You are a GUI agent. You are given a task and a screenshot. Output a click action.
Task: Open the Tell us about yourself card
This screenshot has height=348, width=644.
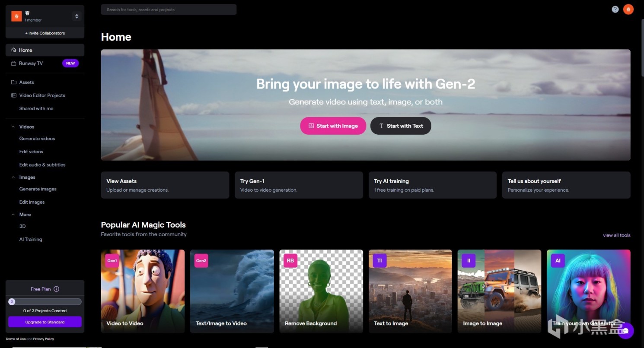coord(566,185)
